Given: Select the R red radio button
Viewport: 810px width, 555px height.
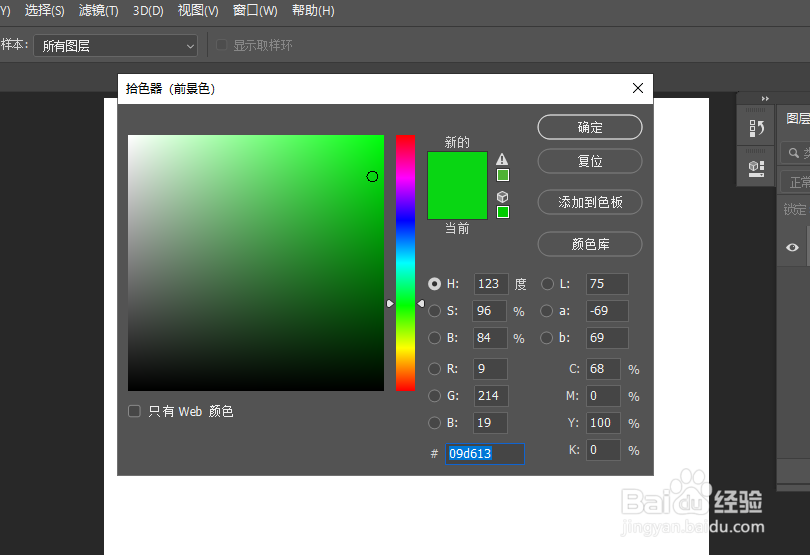Looking at the screenshot, I should coord(434,368).
